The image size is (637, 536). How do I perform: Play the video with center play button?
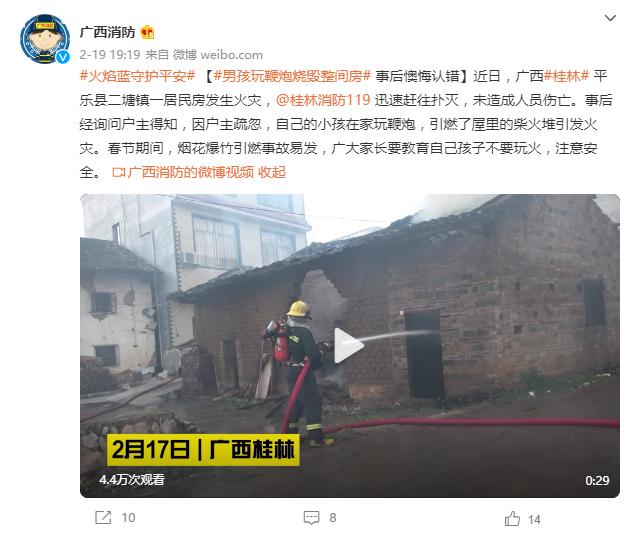coord(348,345)
